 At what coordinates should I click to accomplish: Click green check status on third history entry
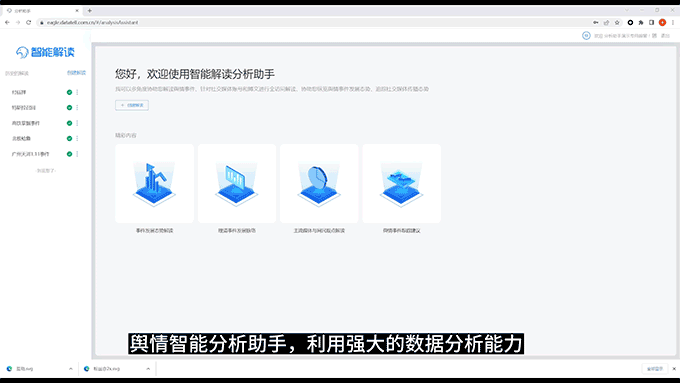pyautogui.click(x=69, y=123)
